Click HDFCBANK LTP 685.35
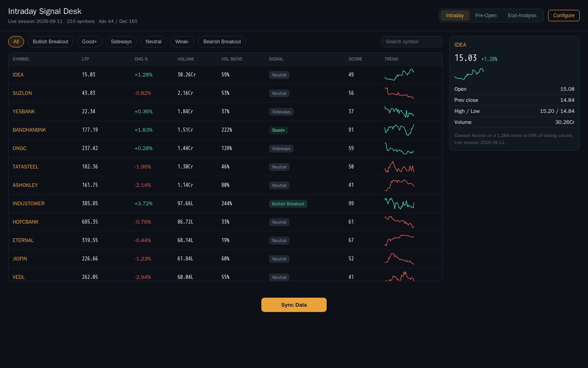Screen dimensions: 588x368 pos(90,222)
